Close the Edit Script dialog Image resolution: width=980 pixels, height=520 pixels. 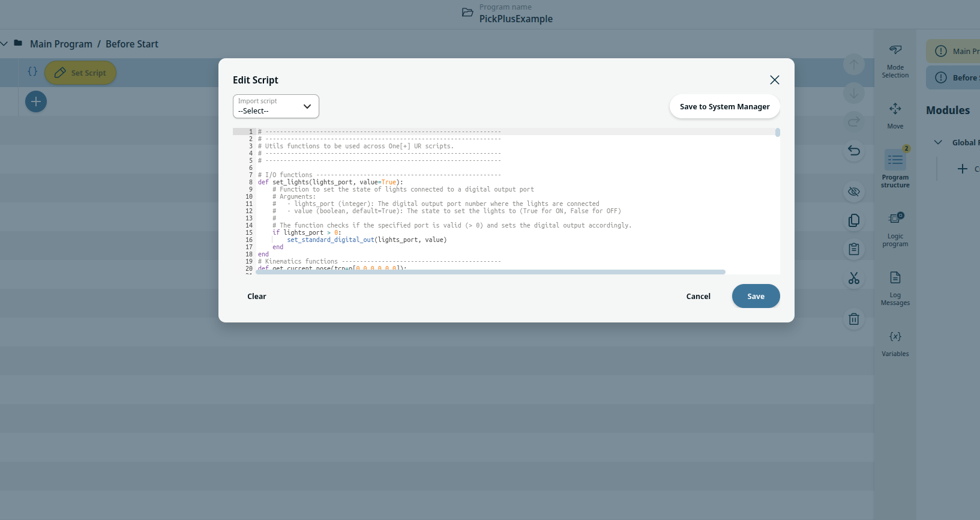775,80
